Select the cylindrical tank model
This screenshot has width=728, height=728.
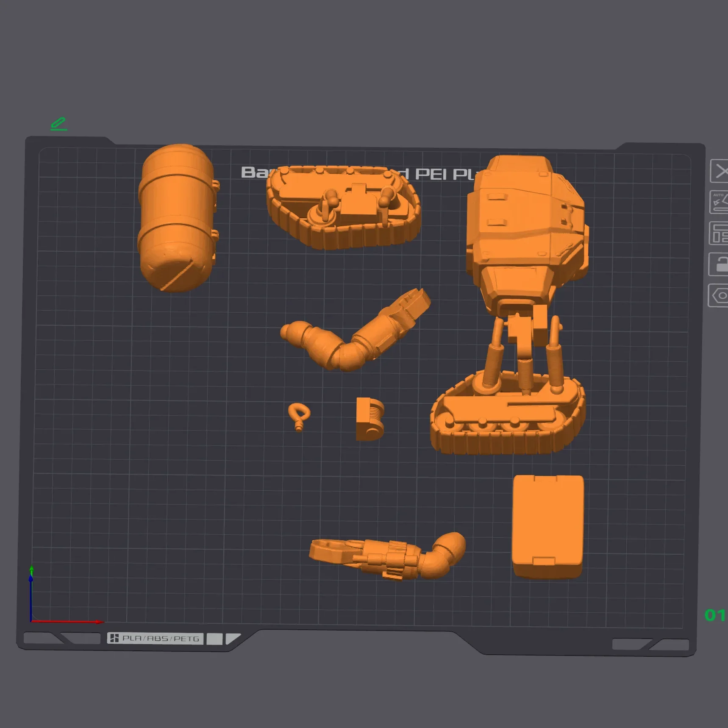(178, 218)
